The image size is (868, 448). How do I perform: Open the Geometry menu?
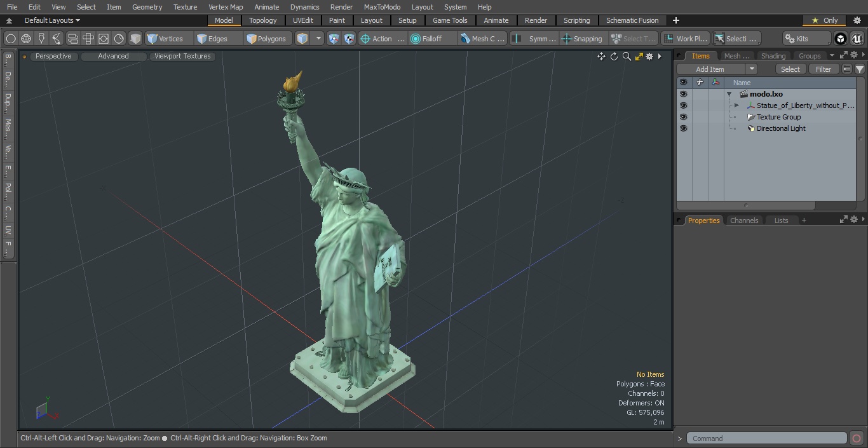(147, 7)
